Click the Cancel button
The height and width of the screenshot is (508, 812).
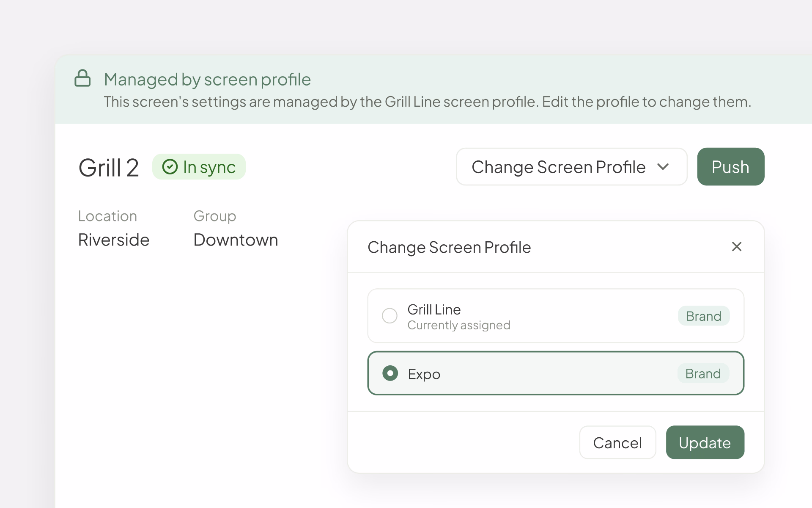coord(617,442)
